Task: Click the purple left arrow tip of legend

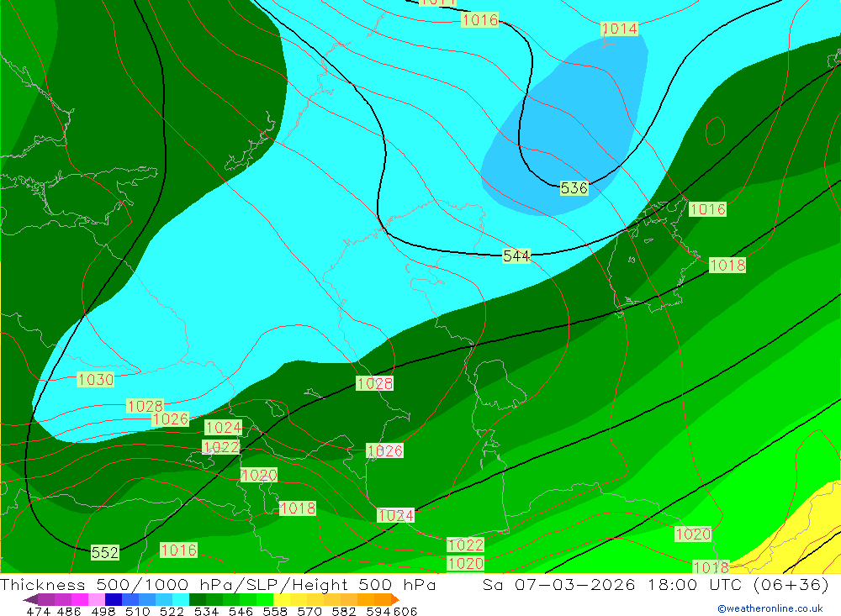Action: click(30, 600)
